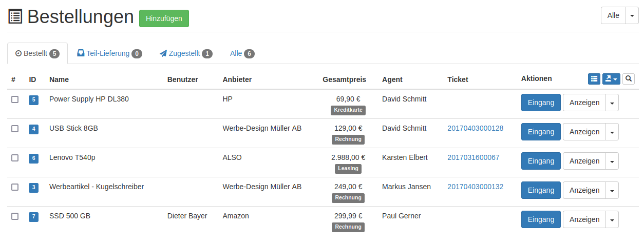Click the ID badge number 7

[34, 216]
